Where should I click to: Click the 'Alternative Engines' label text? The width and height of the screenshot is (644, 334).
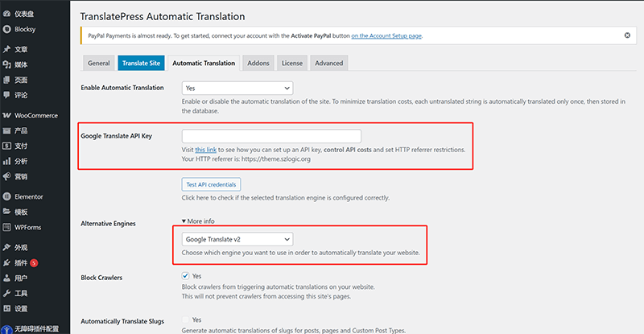point(108,224)
